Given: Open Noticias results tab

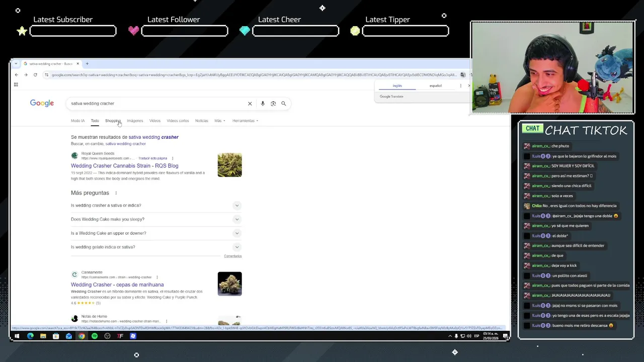Looking at the screenshot, I should (x=202, y=121).
